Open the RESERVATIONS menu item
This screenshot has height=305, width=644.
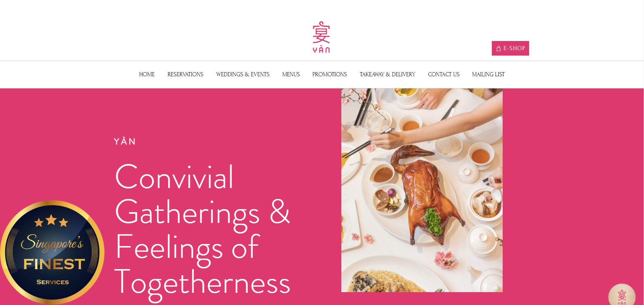185,74
